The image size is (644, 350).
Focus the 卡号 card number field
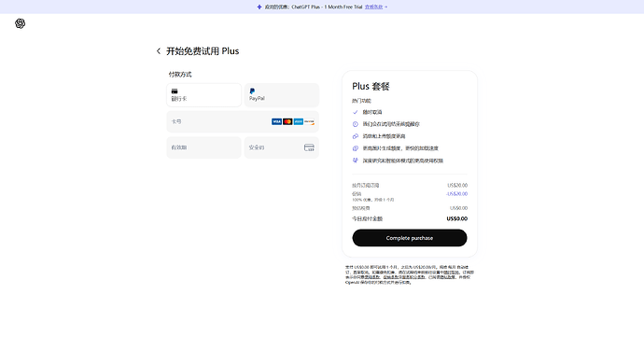pos(243,121)
